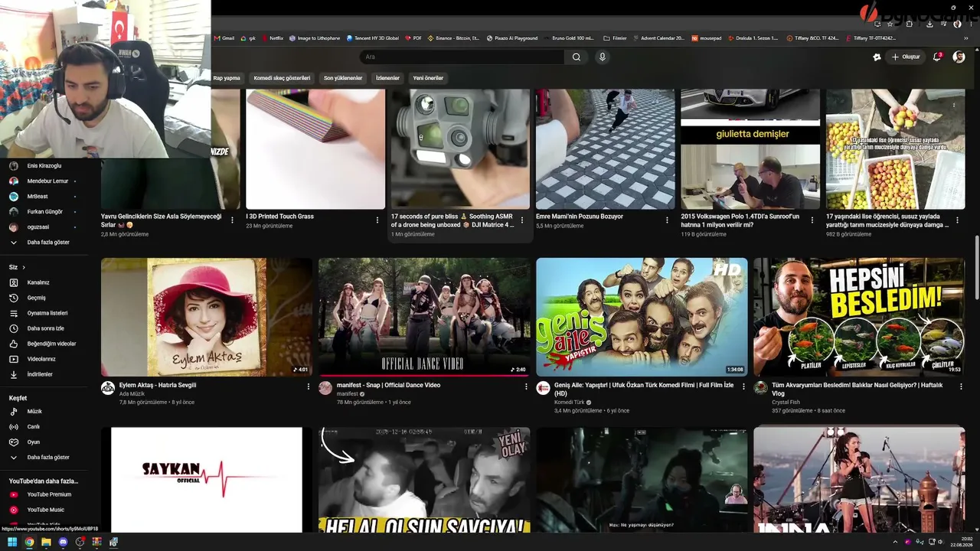Open options for Volkswagen Polo short
The width and height of the screenshot is (980, 551).
812,220
